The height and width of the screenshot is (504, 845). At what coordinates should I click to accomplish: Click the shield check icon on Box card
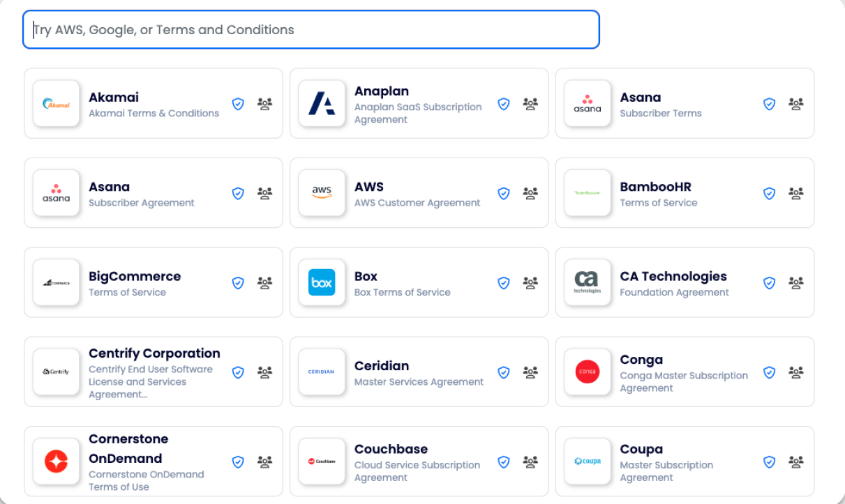pyautogui.click(x=504, y=283)
